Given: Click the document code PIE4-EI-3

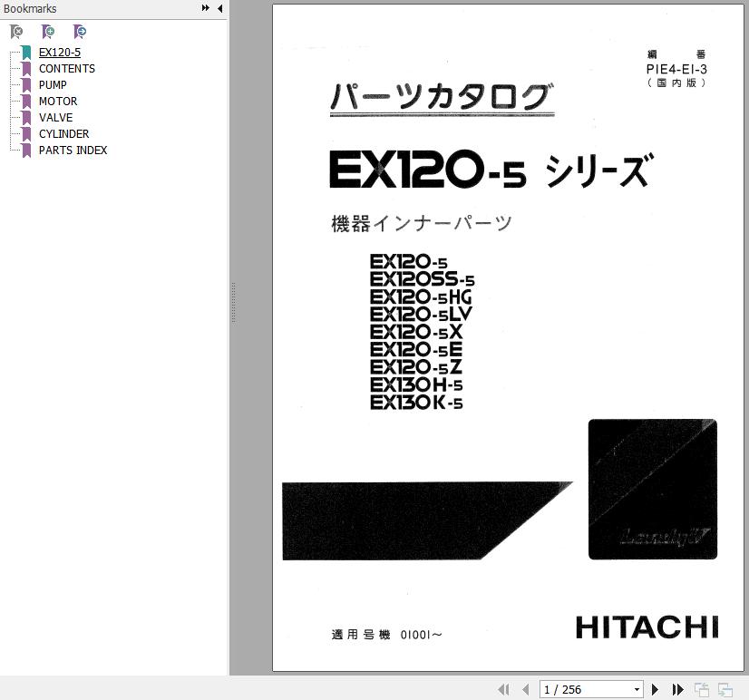Looking at the screenshot, I should click(676, 69).
